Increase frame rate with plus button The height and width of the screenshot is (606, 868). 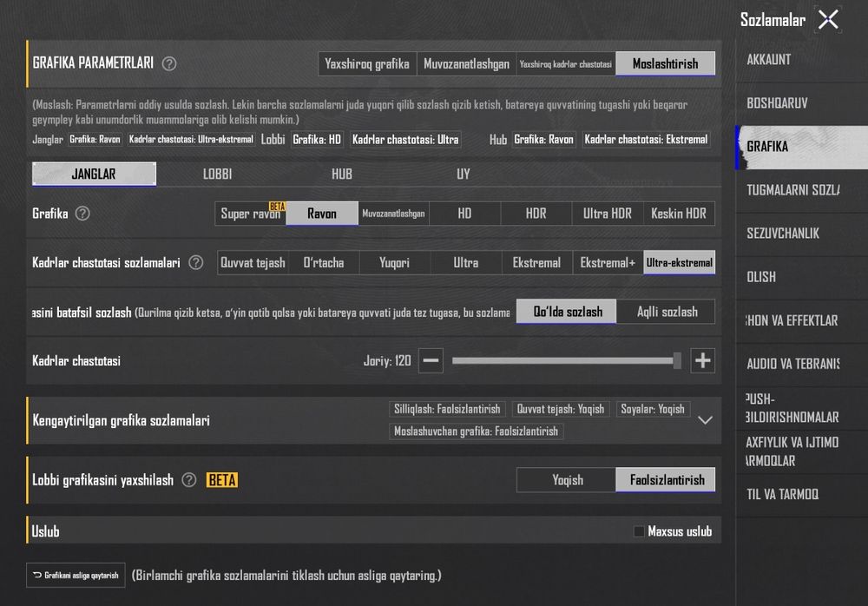702,360
